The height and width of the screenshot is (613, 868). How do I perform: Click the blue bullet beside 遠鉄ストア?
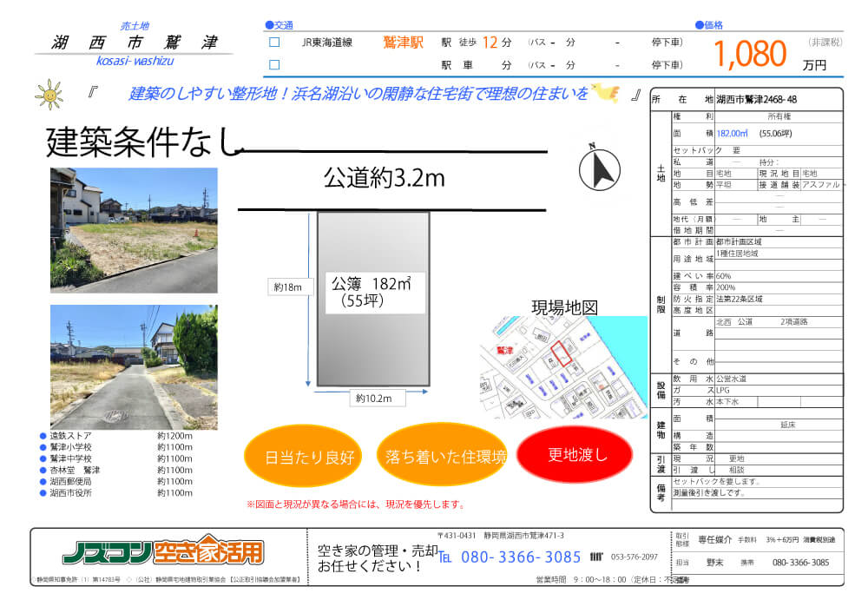[43, 436]
